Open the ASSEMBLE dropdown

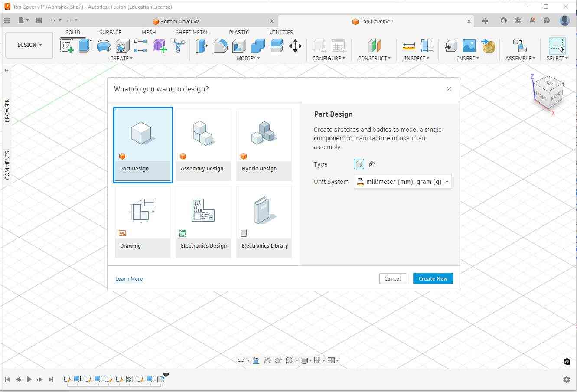[x=520, y=58]
